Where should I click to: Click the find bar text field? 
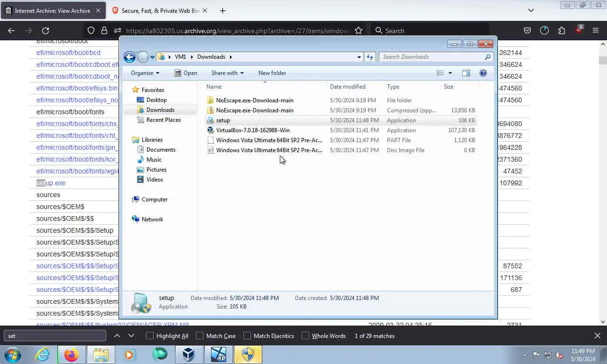pyautogui.click(x=55, y=336)
